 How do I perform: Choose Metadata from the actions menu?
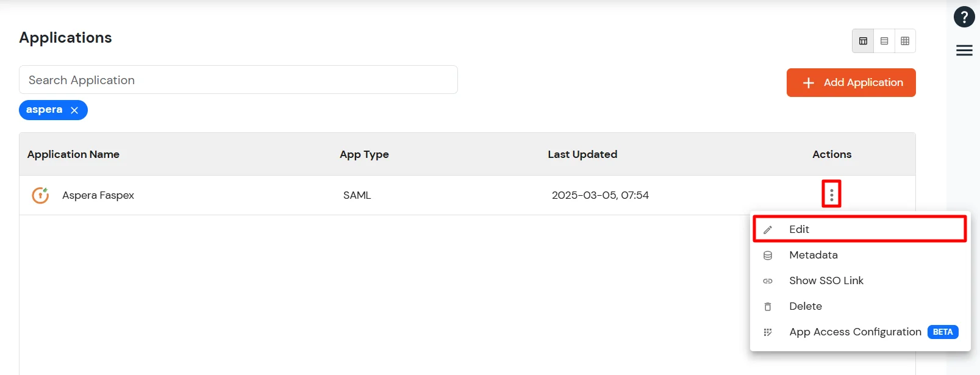[x=860, y=255]
